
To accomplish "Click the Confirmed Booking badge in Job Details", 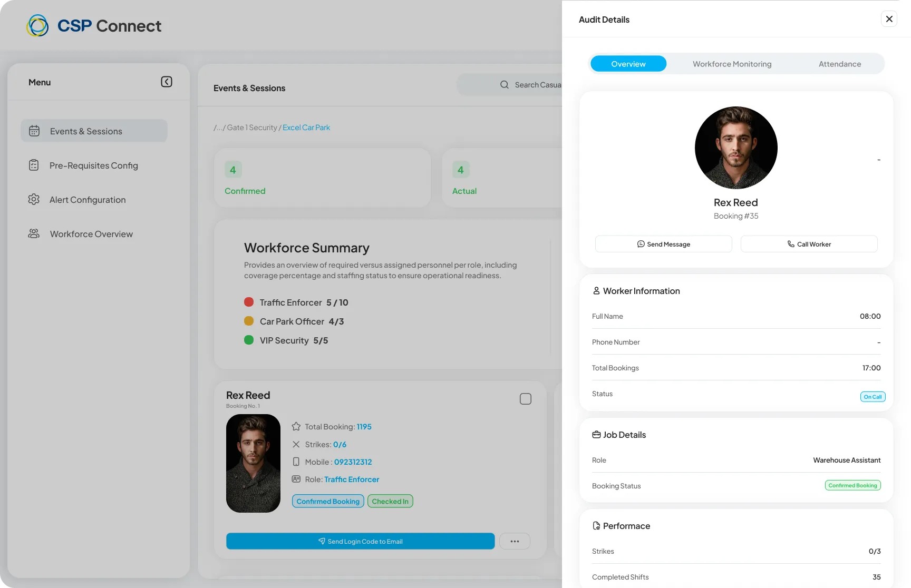I will tap(852, 485).
